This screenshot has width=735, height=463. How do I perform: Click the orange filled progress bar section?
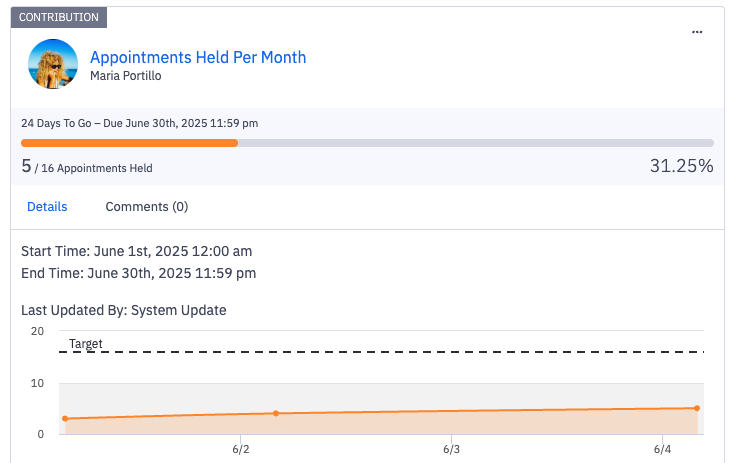tap(129, 143)
